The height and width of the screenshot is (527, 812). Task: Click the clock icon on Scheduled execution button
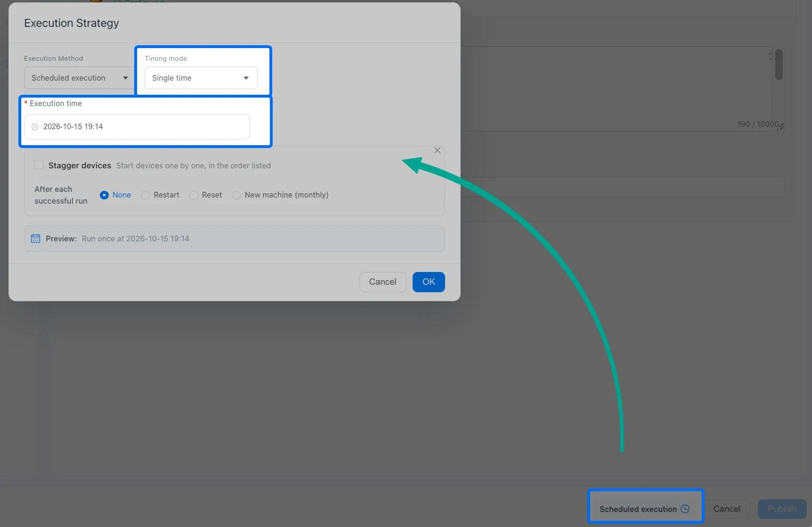coord(685,509)
